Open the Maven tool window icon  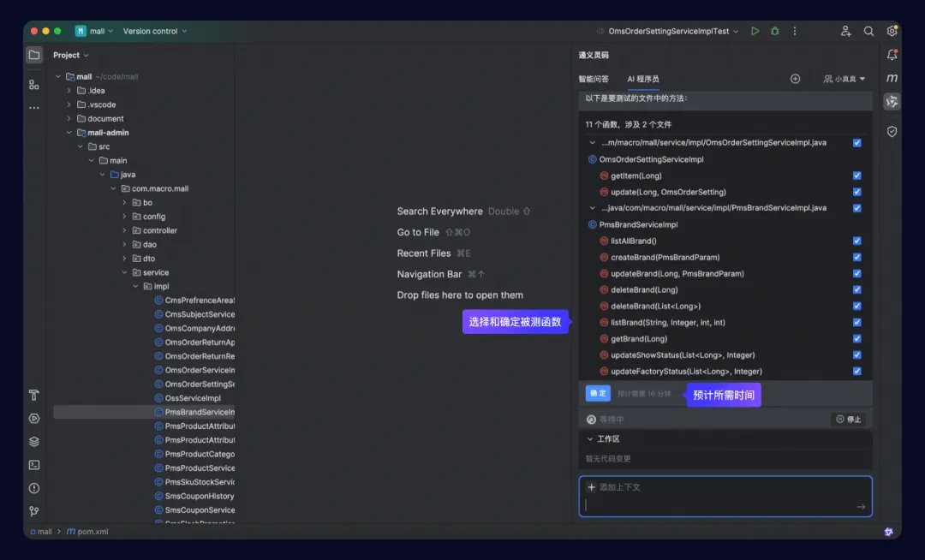tap(892, 78)
